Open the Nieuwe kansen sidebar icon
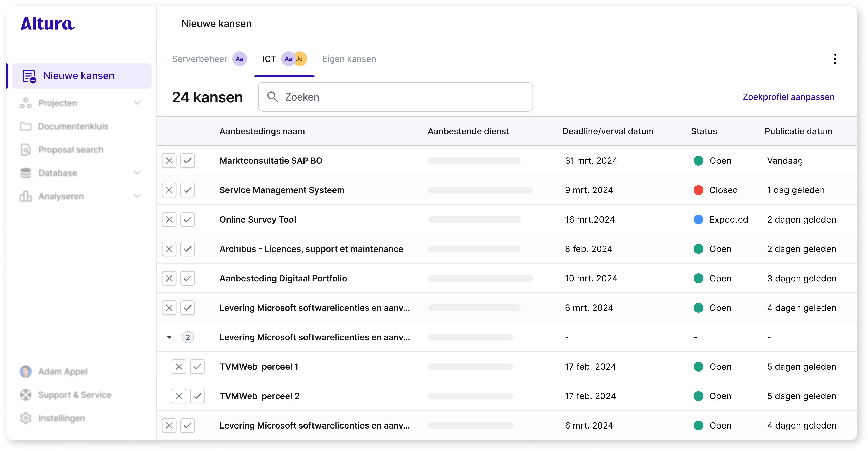Image resolution: width=868 pixels, height=451 pixels. (x=29, y=76)
